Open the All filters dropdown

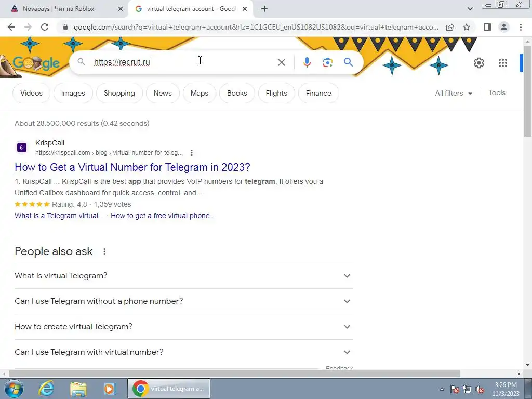point(453,93)
